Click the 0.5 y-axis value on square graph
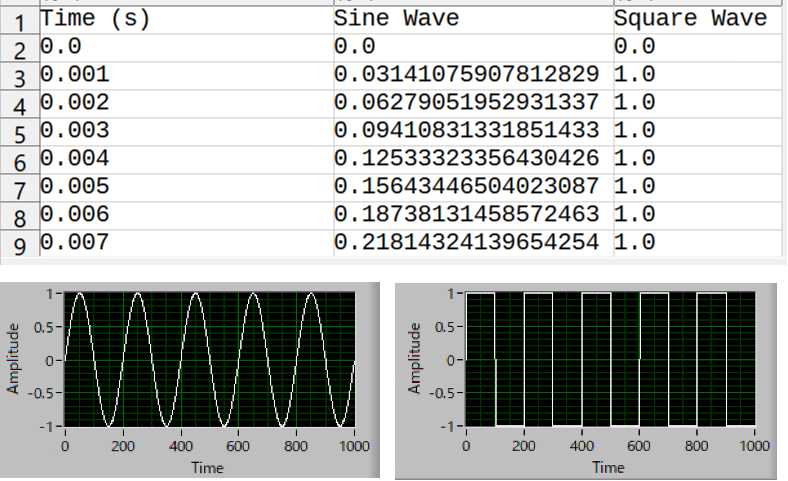The height and width of the screenshot is (481, 788). click(x=445, y=327)
